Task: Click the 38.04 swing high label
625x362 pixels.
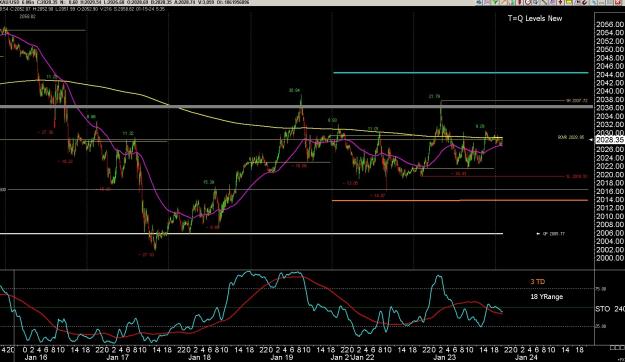Action: (294, 90)
